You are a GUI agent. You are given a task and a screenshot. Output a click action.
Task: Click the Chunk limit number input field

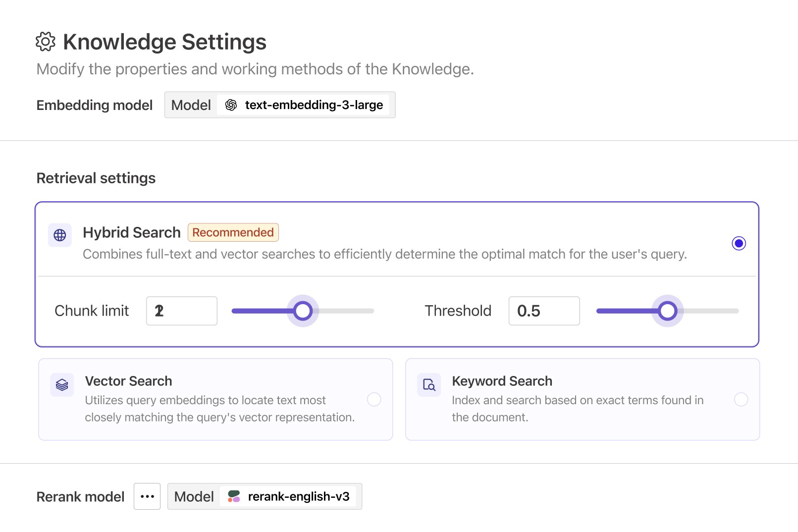click(x=182, y=311)
